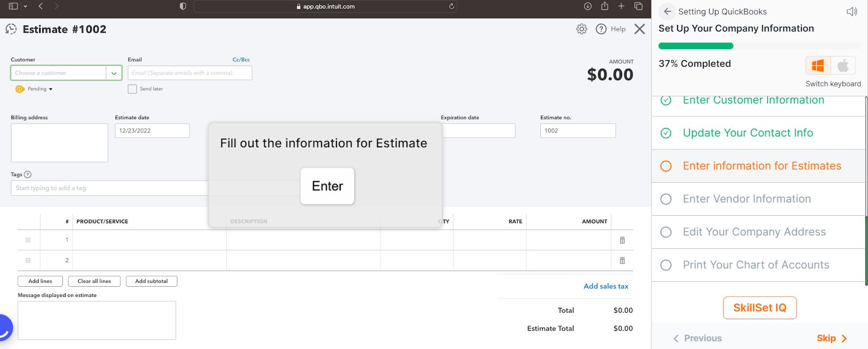The image size is (868, 349).
Task: Click the 37% completed progress bar
Action: (x=759, y=46)
